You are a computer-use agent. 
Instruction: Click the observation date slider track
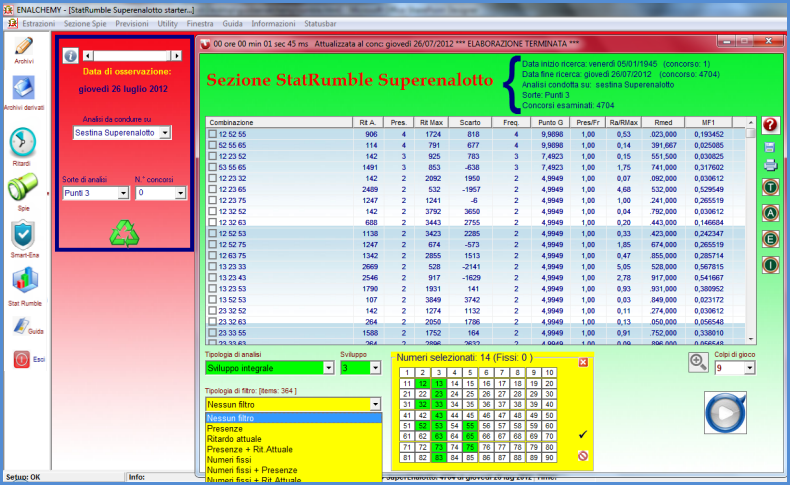point(132,55)
